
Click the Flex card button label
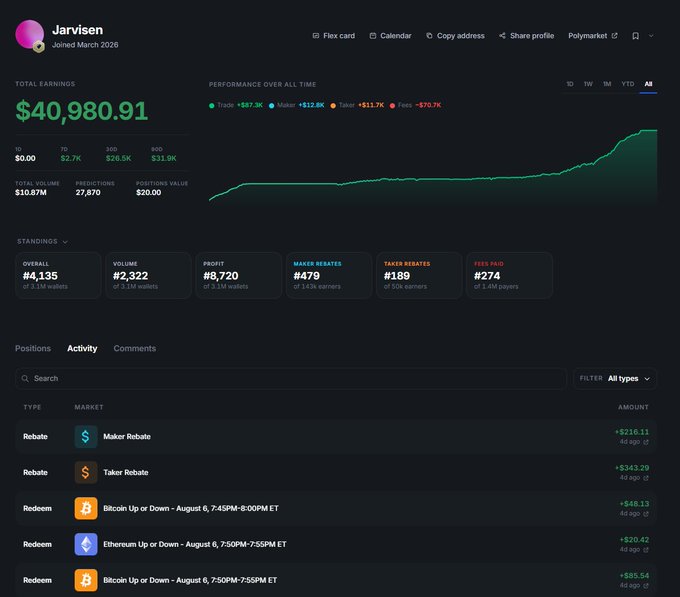pyautogui.click(x=339, y=36)
